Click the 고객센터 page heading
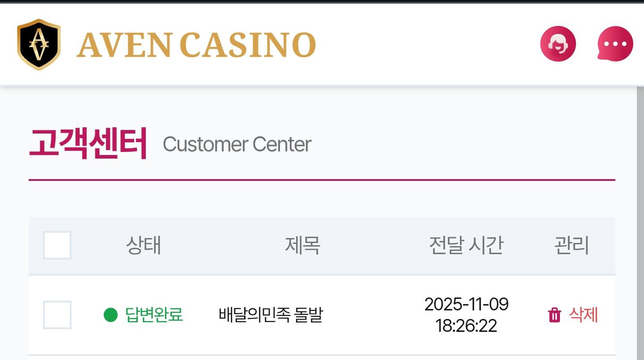Screen dimensions: 644x360 point(88,144)
